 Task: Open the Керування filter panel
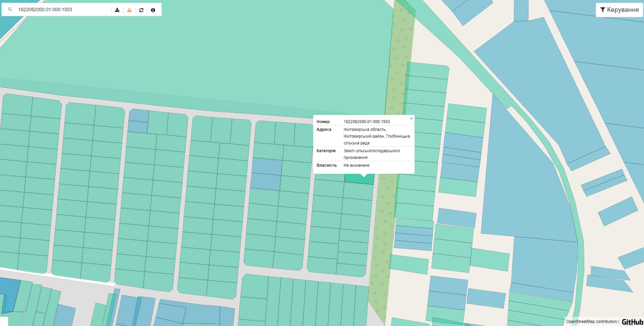pos(619,10)
